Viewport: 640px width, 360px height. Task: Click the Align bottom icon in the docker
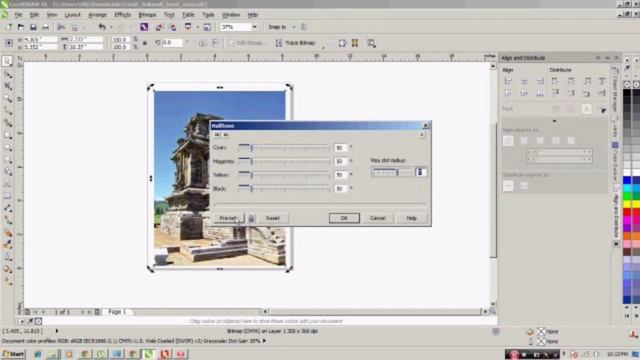540,93
